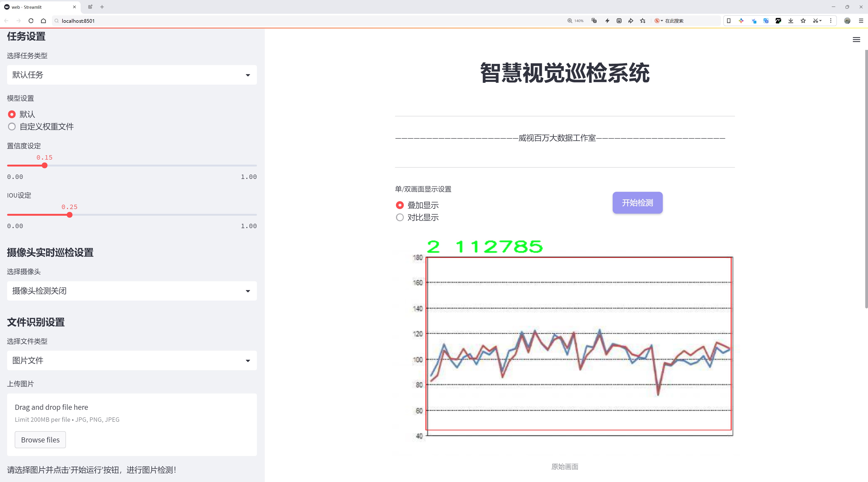Open the Streamlit hamburger menu

click(856, 40)
